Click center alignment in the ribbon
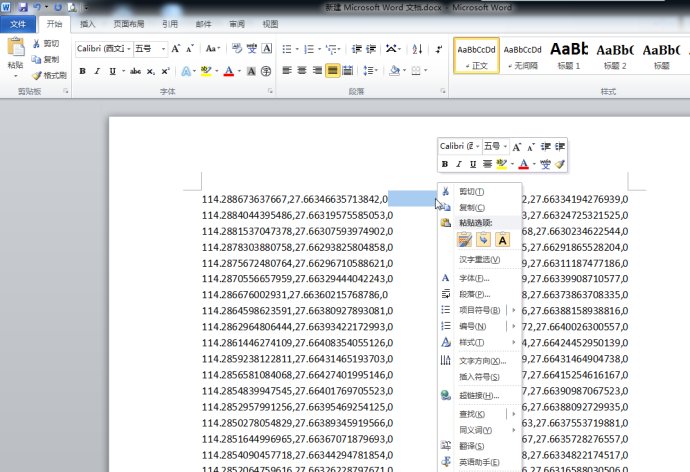The width and height of the screenshot is (690, 472). tap(302, 71)
